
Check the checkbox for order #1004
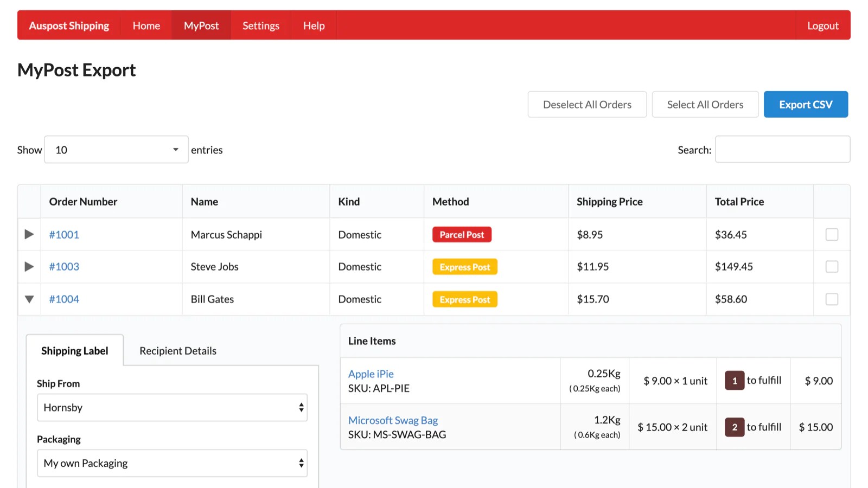click(831, 299)
